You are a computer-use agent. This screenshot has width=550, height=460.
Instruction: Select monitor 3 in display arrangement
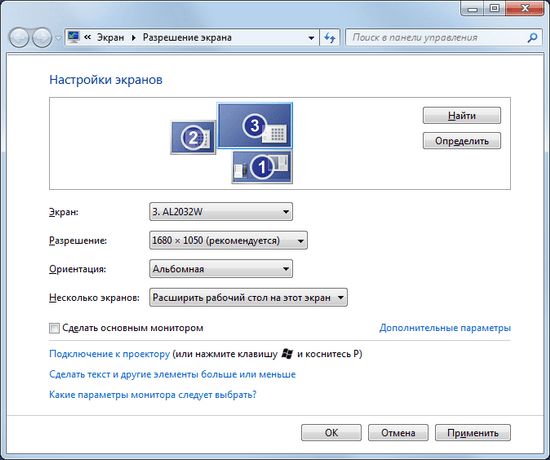pyautogui.click(x=255, y=125)
